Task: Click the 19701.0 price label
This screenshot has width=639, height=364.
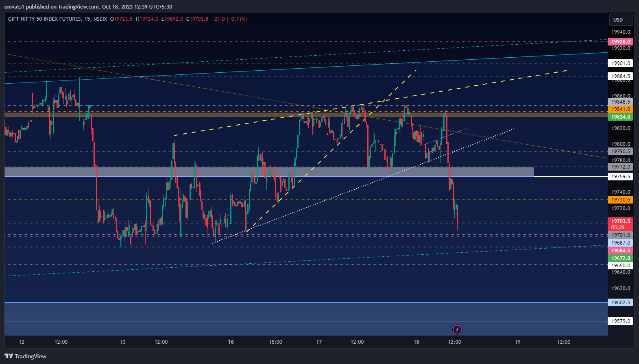Action: click(621, 235)
